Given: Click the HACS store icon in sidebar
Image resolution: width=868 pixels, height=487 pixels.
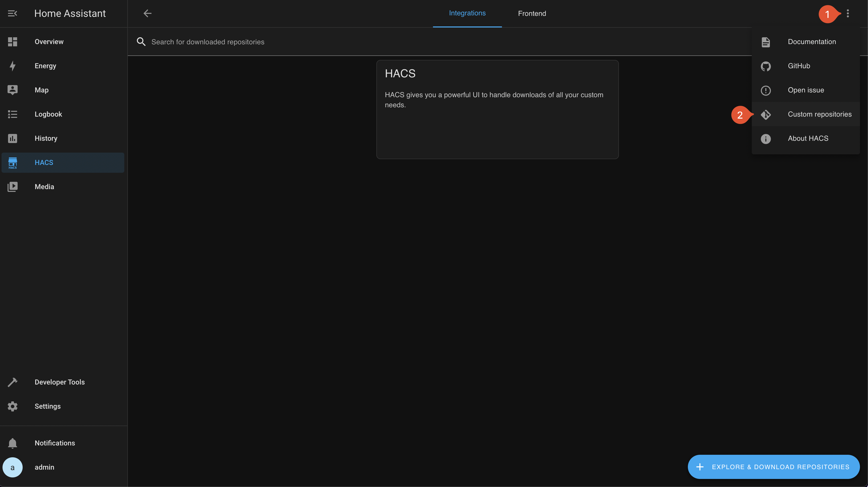Looking at the screenshot, I should [x=13, y=163].
